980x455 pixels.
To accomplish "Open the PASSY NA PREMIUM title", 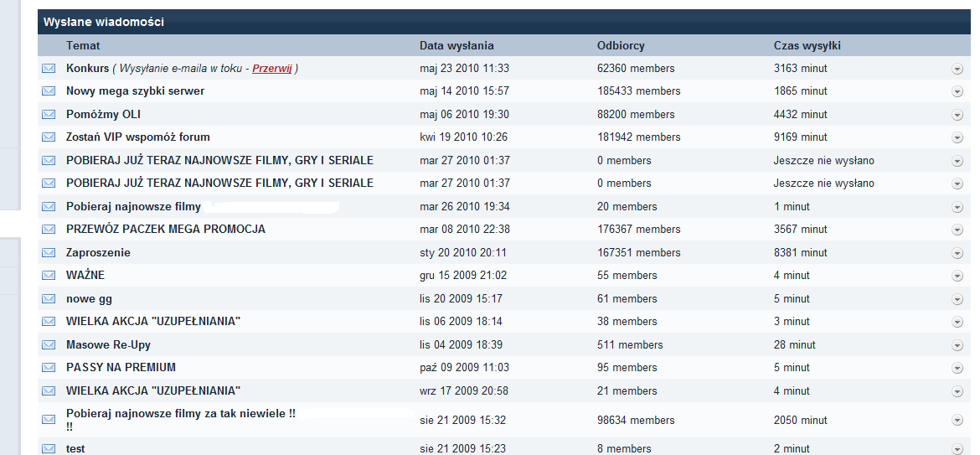I will (121, 368).
